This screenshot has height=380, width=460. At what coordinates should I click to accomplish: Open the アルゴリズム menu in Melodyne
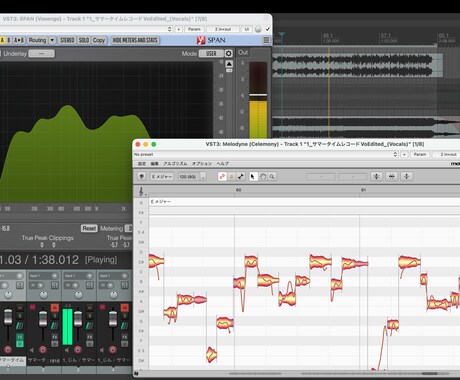tap(175, 164)
